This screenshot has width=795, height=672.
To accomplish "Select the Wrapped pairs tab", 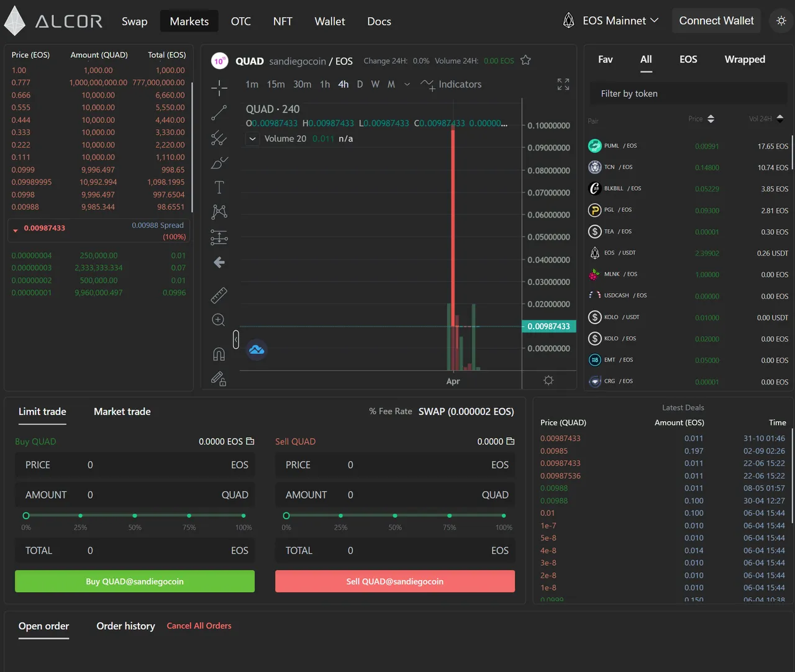I will click(x=745, y=60).
